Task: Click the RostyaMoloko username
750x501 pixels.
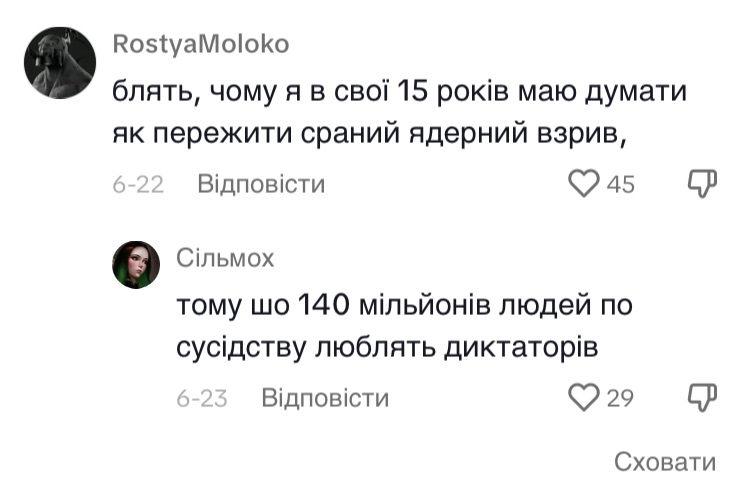Action: tap(201, 44)
